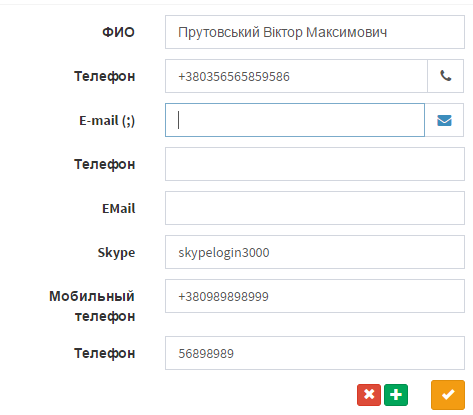Click the blue envelope email icon
The width and height of the screenshot is (473, 415).
tap(444, 120)
